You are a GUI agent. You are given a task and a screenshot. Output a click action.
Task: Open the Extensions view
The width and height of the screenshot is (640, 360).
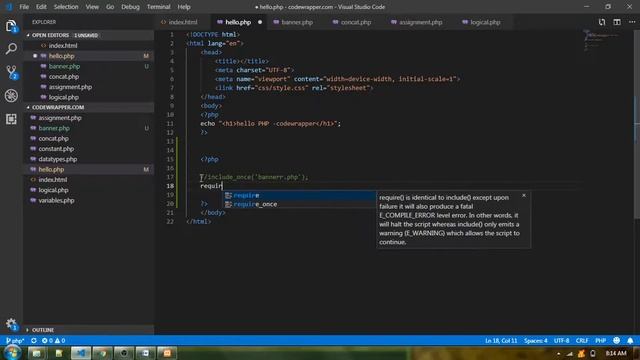click(11, 119)
